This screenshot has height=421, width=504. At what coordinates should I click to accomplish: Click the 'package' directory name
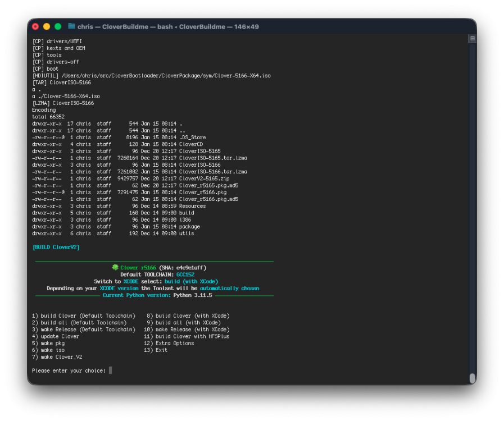(189, 226)
